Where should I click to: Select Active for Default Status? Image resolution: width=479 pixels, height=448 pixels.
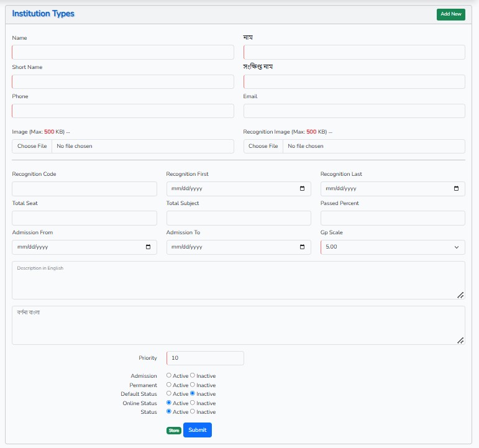pos(169,394)
